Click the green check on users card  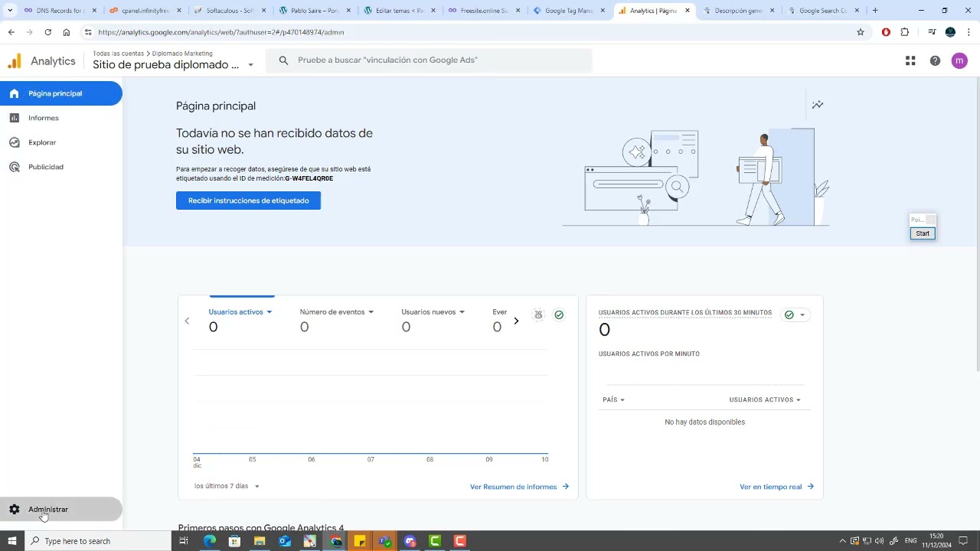tap(559, 315)
